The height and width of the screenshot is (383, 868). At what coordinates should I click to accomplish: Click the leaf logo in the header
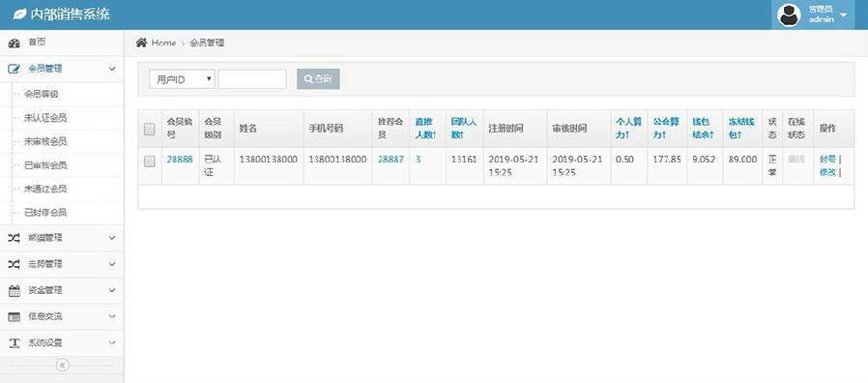tap(19, 14)
